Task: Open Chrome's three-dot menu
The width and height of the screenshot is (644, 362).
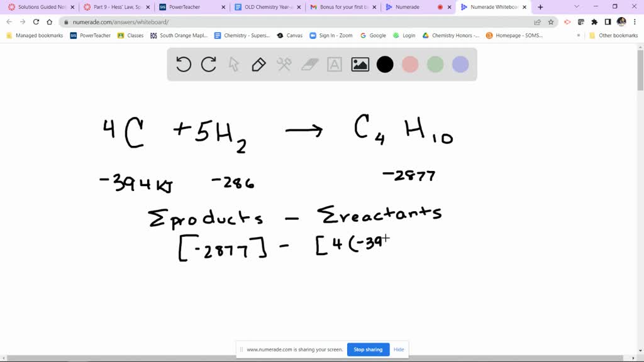Action: (x=635, y=21)
